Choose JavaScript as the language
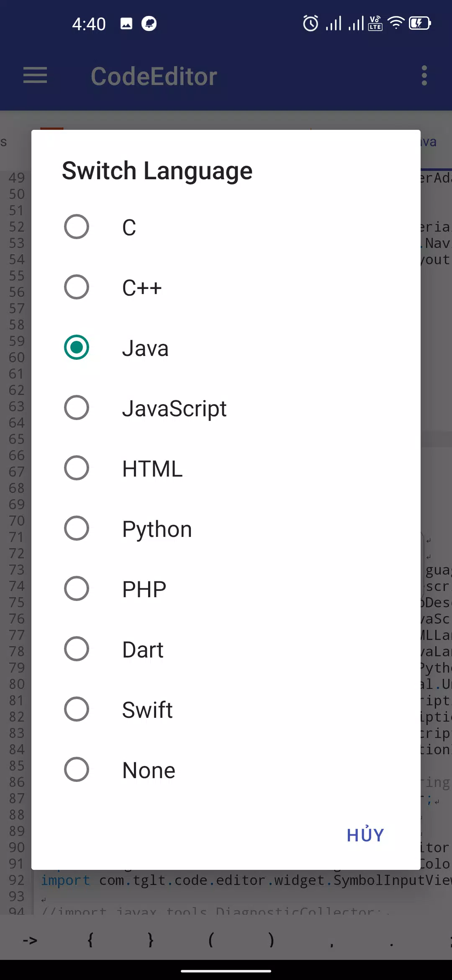452x980 pixels. point(226,408)
